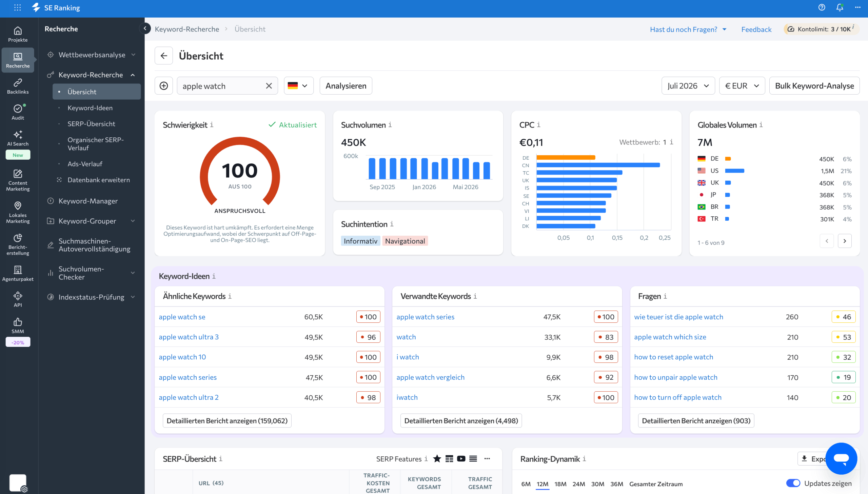Show detailed report with 4,498 keywords

coord(461,420)
